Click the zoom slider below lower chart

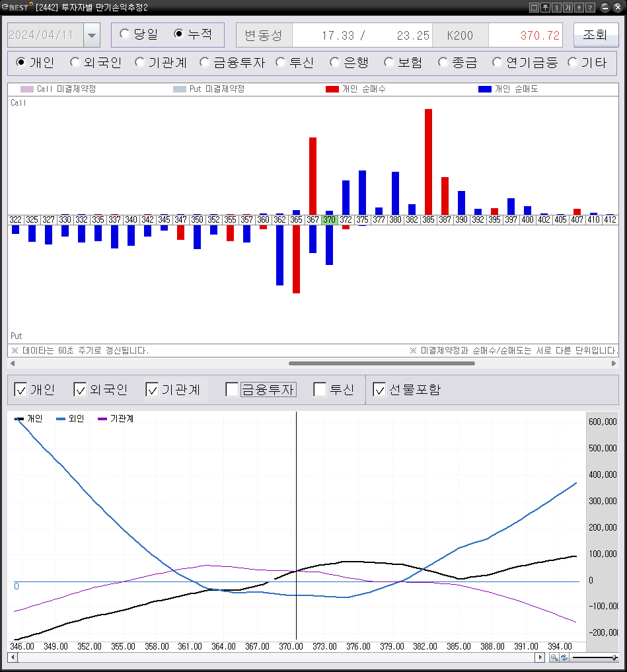tap(594, 657)
